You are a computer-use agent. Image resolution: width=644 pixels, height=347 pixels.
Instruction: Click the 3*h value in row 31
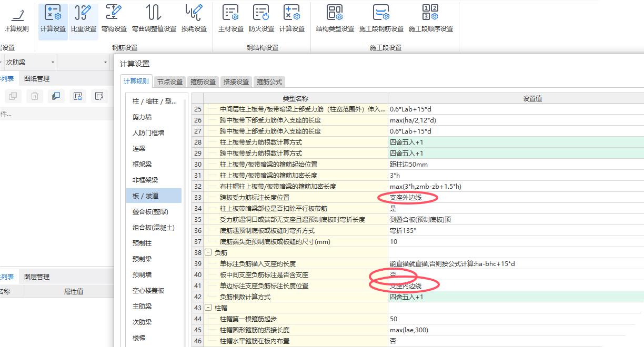[x=395, y=176]
